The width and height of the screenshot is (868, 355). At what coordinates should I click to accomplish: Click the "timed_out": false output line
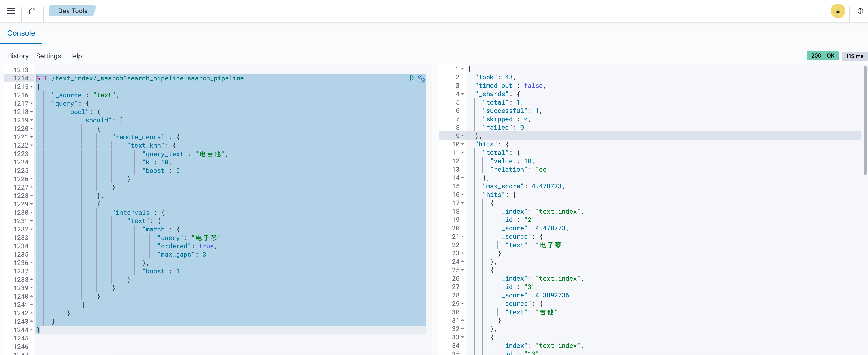[510, 85]
